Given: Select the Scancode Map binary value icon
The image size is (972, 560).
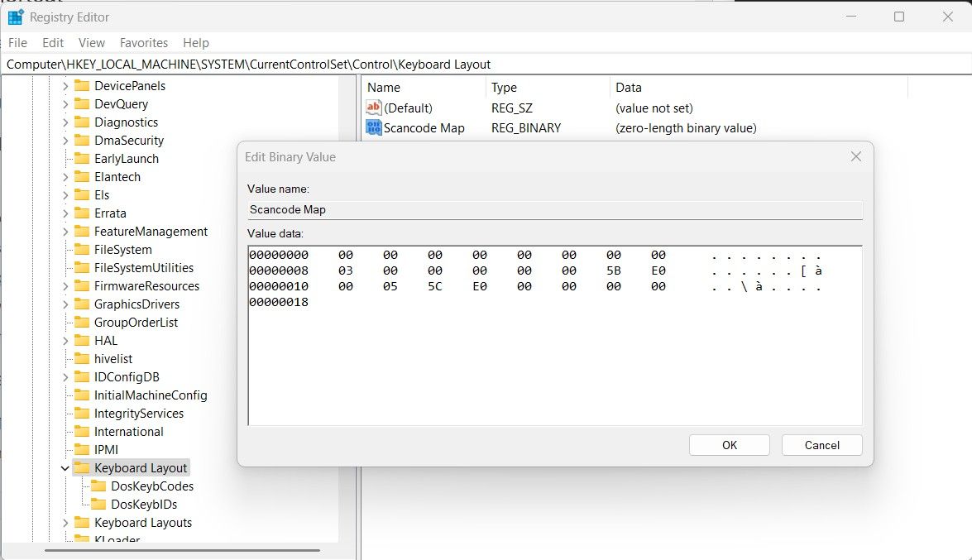Looking at the screenshot, I should (373, 127).
